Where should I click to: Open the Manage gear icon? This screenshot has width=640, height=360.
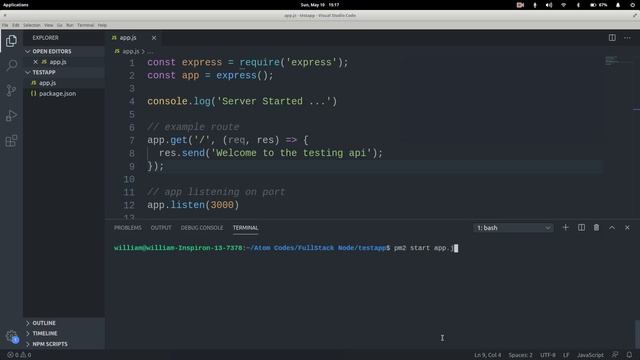[x=11, y=336]
